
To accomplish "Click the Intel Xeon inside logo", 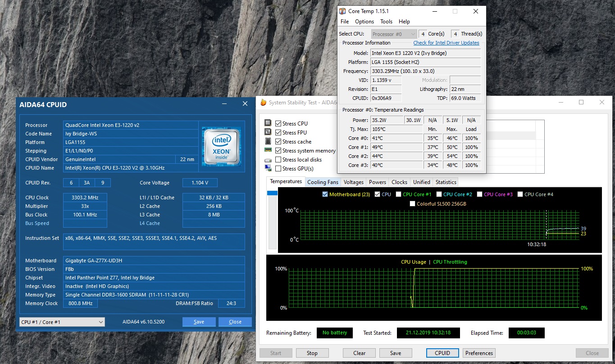I will [221, 146].
